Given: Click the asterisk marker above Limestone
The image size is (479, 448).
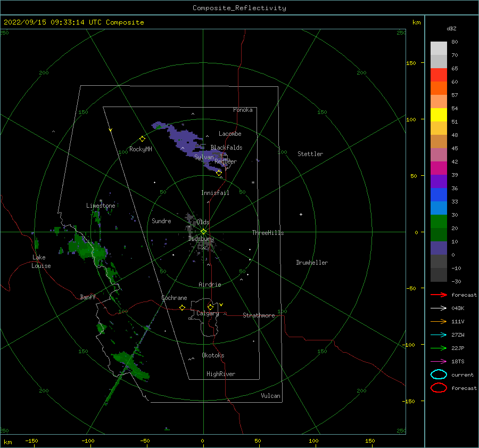Looking at the screenshot, I should [x=101, y=201].
